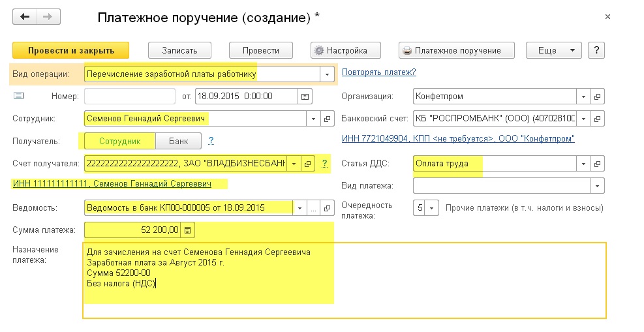Screen dimensions: 644x332
Task: Click the Статья ДДС field Оплата труда
Action: click(x=495, y=164)
